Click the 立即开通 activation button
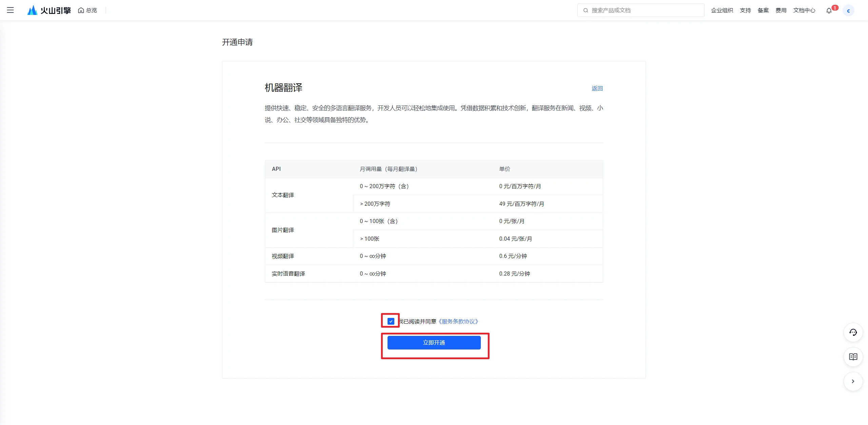This screenshot has width=868, height=425. (434, 342)
